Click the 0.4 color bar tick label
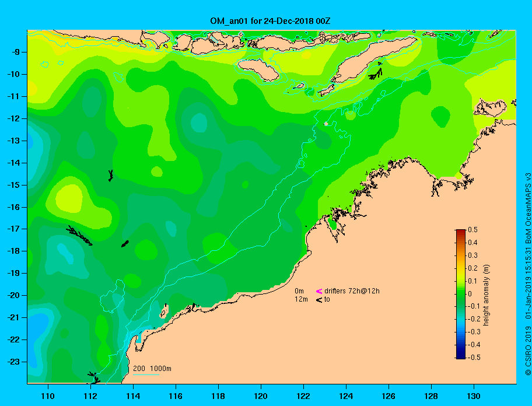The height and width of the screenshot is (406, 532). pyautogui.click(x=473, y=243)
